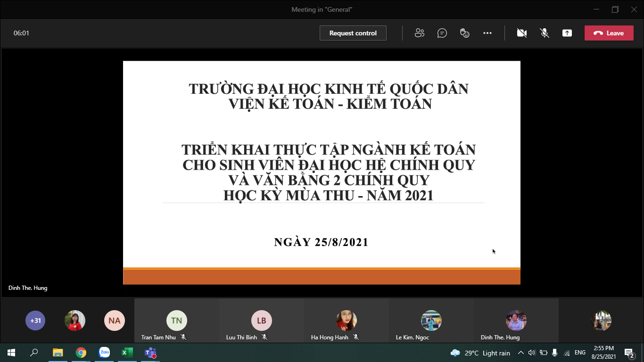The width and height of the screenshot is (644, 362).
Task: Click presenter name Dinh The. Hung label
Action: 28,288
